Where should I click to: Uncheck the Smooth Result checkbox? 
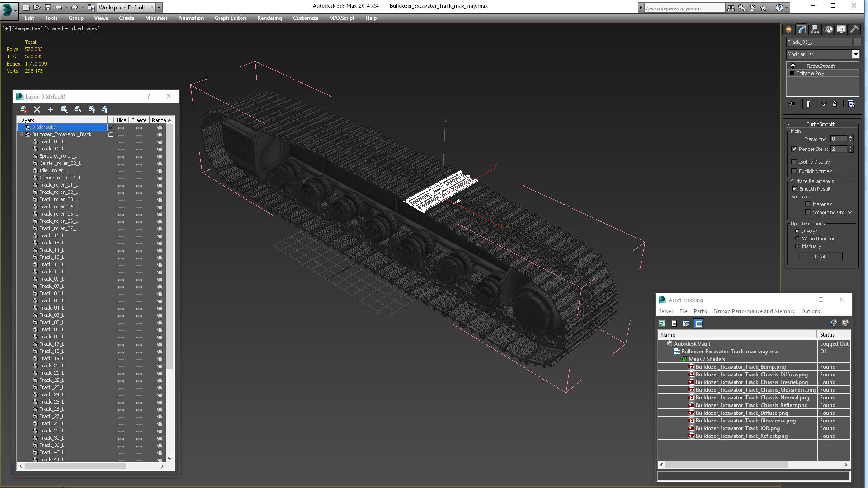click(x=794, y=189)
